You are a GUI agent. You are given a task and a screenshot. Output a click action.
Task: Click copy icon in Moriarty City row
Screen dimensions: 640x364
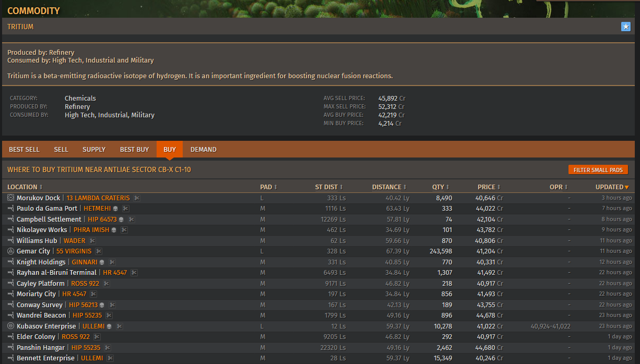tap(93, 294)
